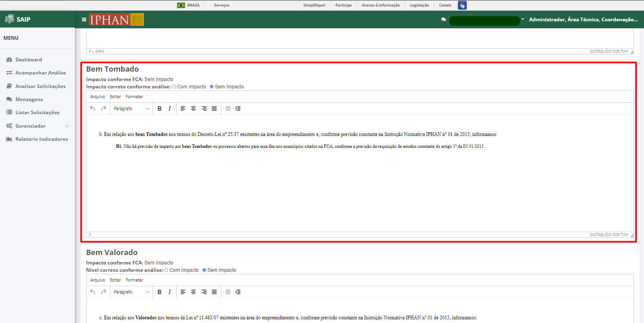Open Parágrafo dropdown in Bem Valorado editor
644x323 pixels.
pyautogui.click(x=131, y=292)
